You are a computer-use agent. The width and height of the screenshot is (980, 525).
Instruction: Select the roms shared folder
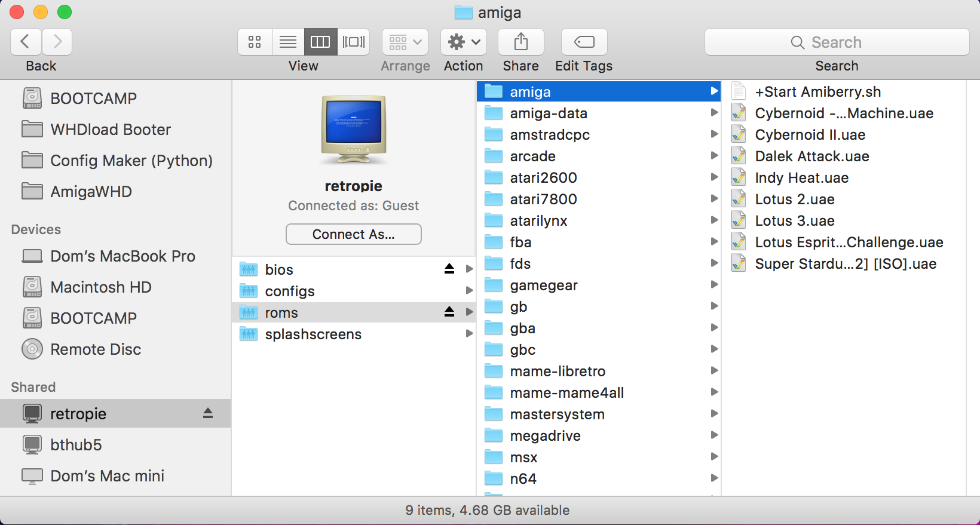[354, 312]
